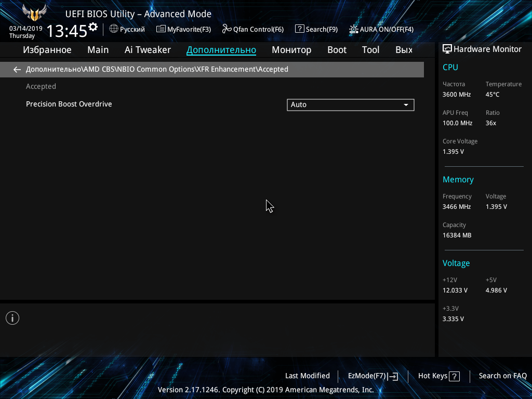Open Search(F9) label
Screen dimensions: 532x399
point(322,30)
